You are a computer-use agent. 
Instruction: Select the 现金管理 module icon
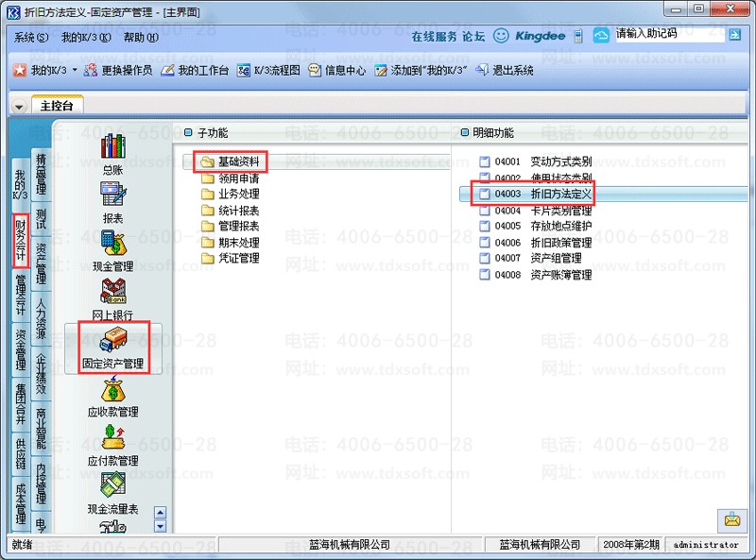(112, 249)
